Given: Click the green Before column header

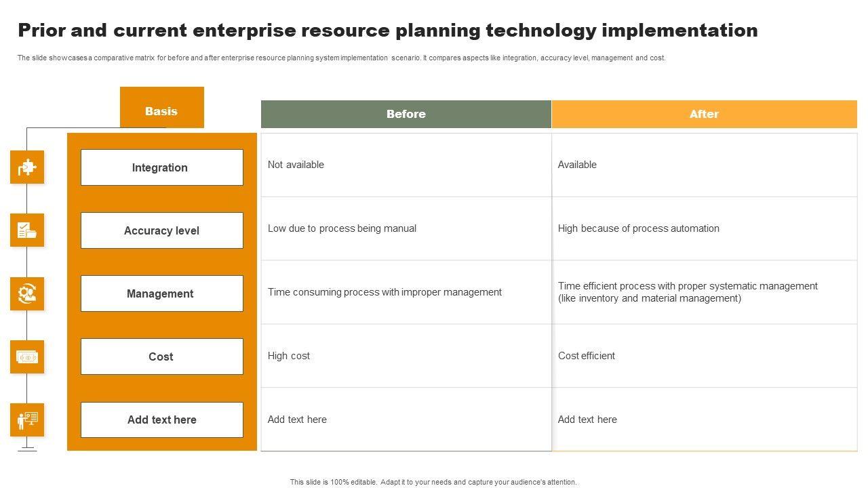Looking at the screenshot, I should (x=406, y=114).
